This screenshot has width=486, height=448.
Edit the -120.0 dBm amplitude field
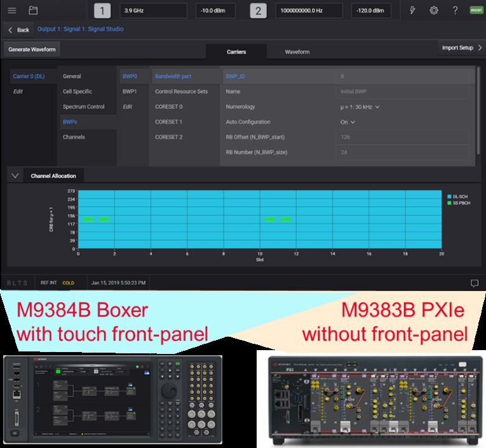(x=371, y=11)
